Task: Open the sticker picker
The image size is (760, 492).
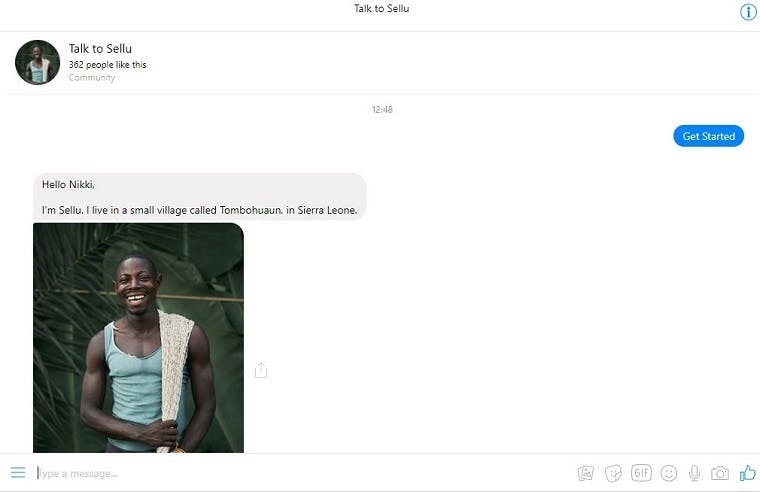Action: click(x=613, y=473)
